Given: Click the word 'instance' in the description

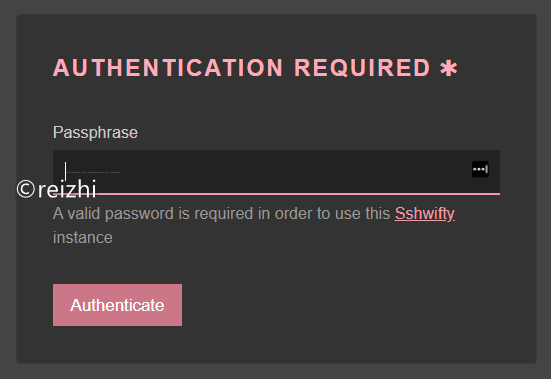Looking at the screenshot, I should (83, 238).
